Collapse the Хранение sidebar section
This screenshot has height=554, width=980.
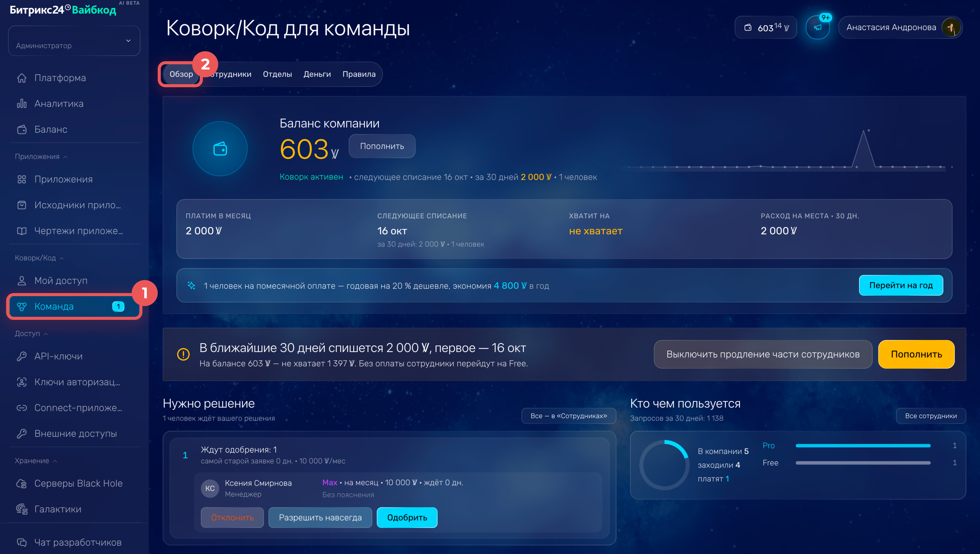point(36,461)
